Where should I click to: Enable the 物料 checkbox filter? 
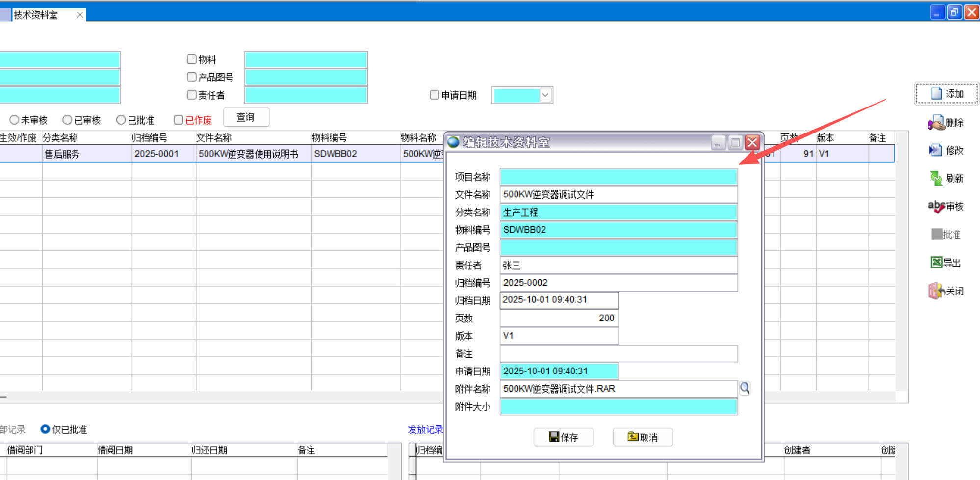192,59
